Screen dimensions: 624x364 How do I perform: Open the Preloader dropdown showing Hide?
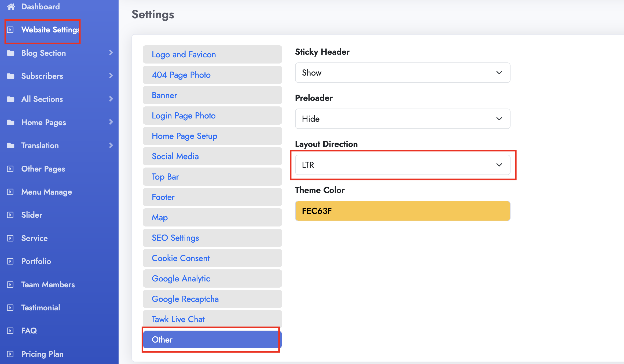[x=402, y=119]
